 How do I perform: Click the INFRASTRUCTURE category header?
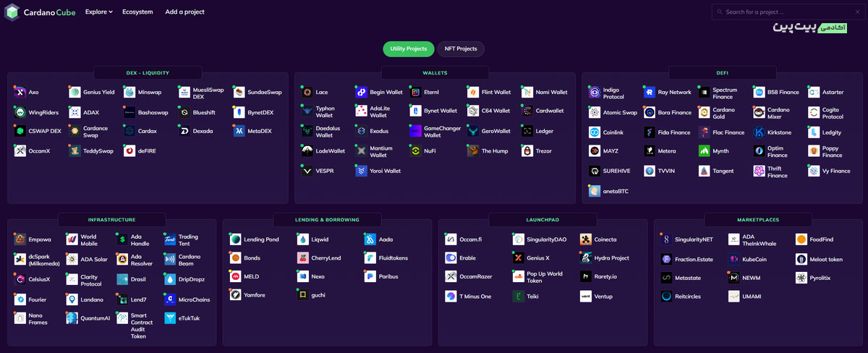pos(111,219)
